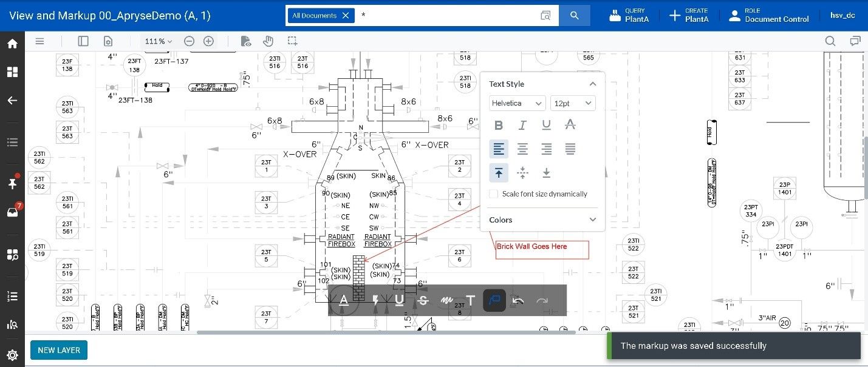
Task: Align text center
Action: tap(522, 149)
